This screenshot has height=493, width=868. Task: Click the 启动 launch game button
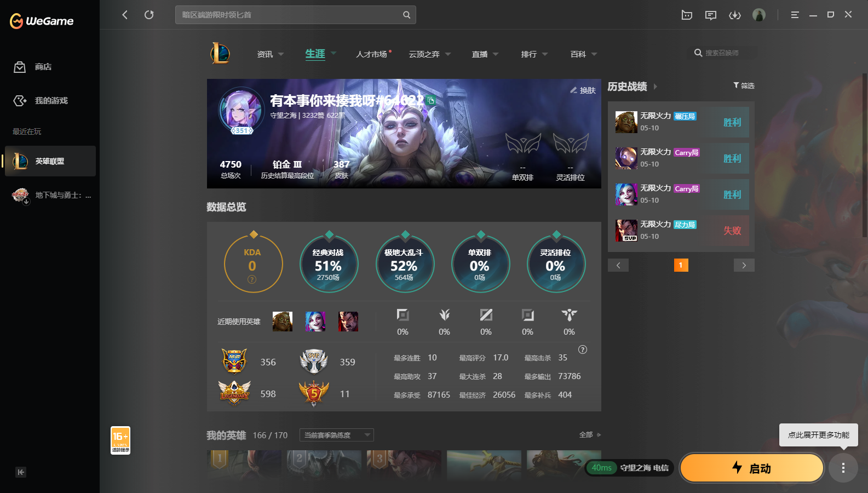pyautogui.click(x=752, y=468)
